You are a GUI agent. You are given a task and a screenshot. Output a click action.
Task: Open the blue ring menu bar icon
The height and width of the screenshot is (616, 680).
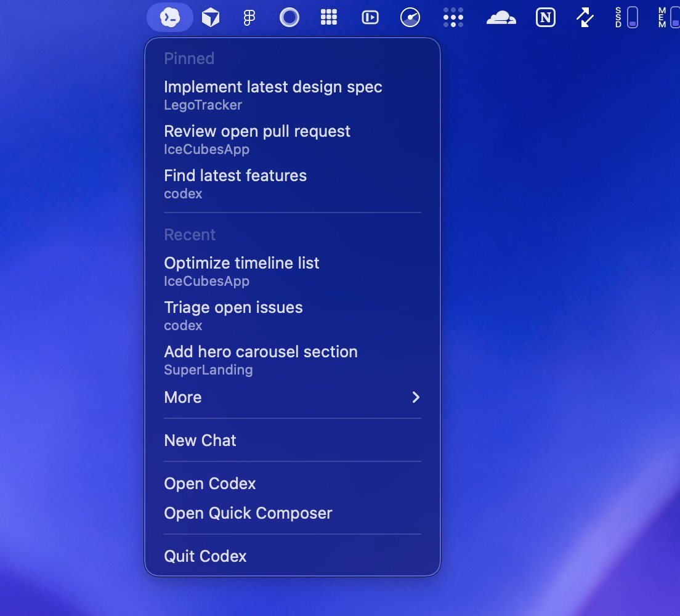point(289,18)
